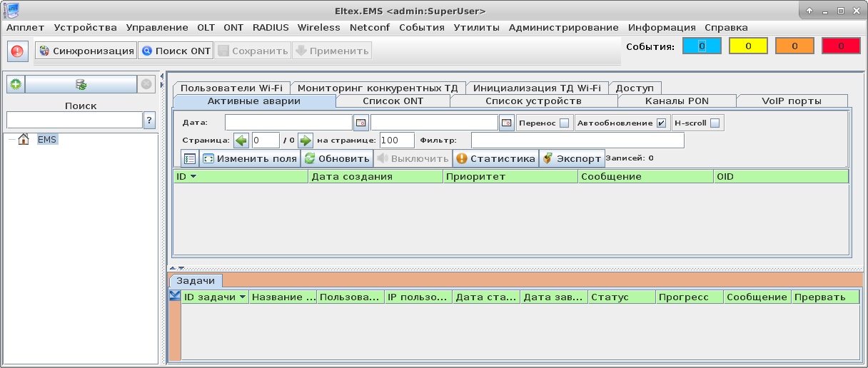868x368 pixels.
Task: Switch to VoIP порты tab
Action: click(x=792, y=101)
